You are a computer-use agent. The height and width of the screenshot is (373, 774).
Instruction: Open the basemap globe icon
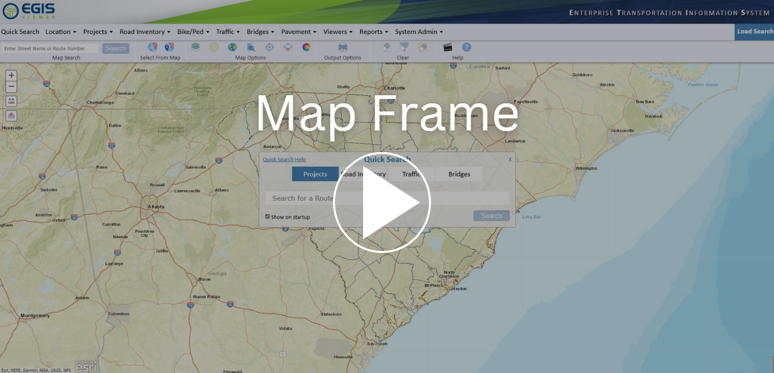tap(232, 47)
